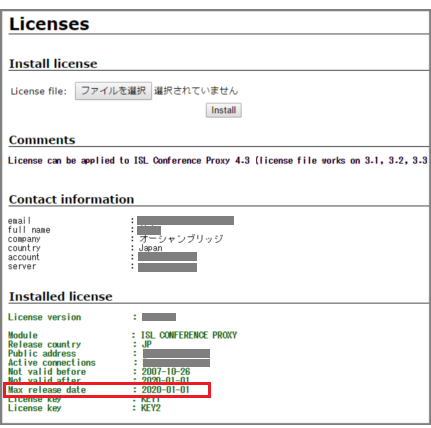Click the License version label

click(x=44, y=317)
